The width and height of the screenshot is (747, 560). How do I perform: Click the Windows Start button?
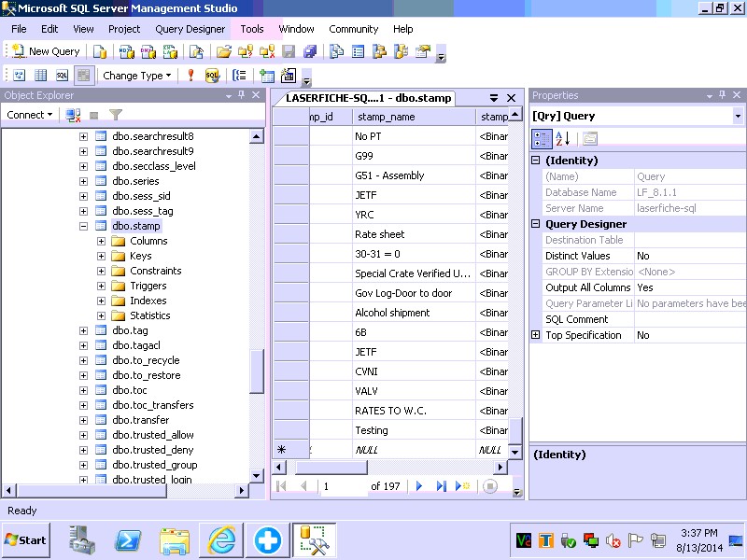[x=26, y=539]
